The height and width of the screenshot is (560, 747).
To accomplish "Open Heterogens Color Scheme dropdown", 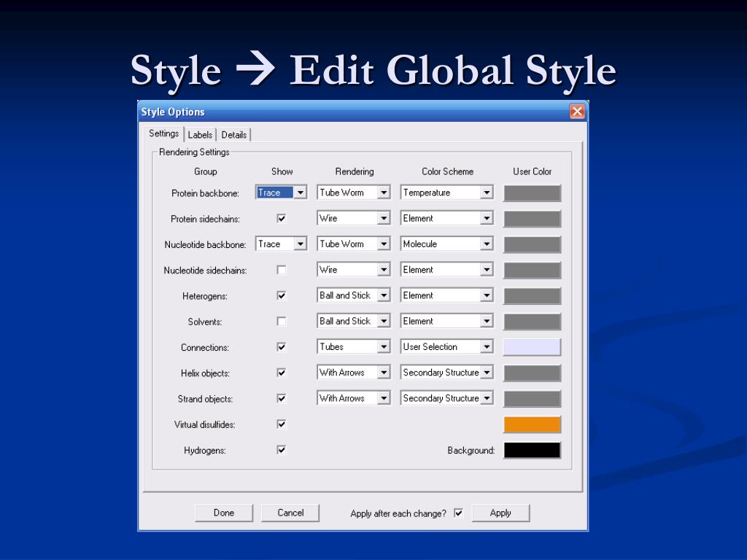I will 446,295.
